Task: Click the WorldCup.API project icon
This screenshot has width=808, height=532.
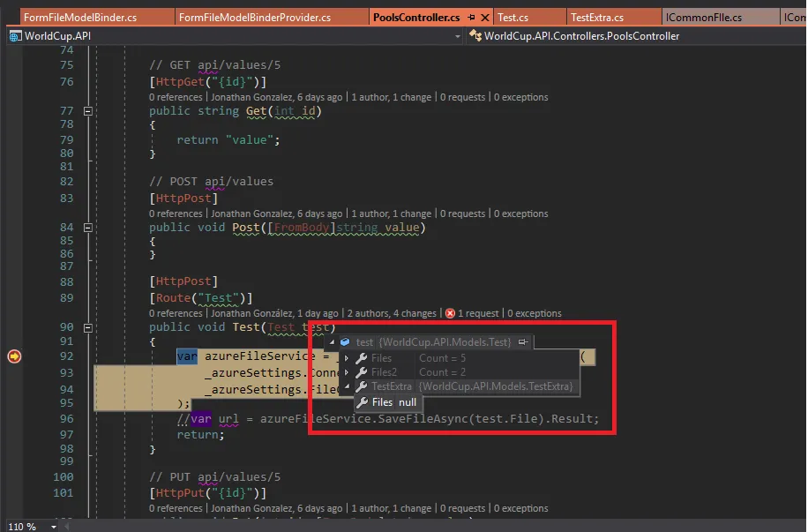Action: [16, 36]
